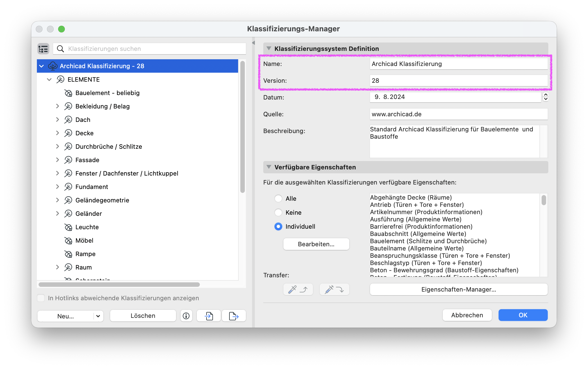Expand the Dach tree node

(x=57, y=120)
